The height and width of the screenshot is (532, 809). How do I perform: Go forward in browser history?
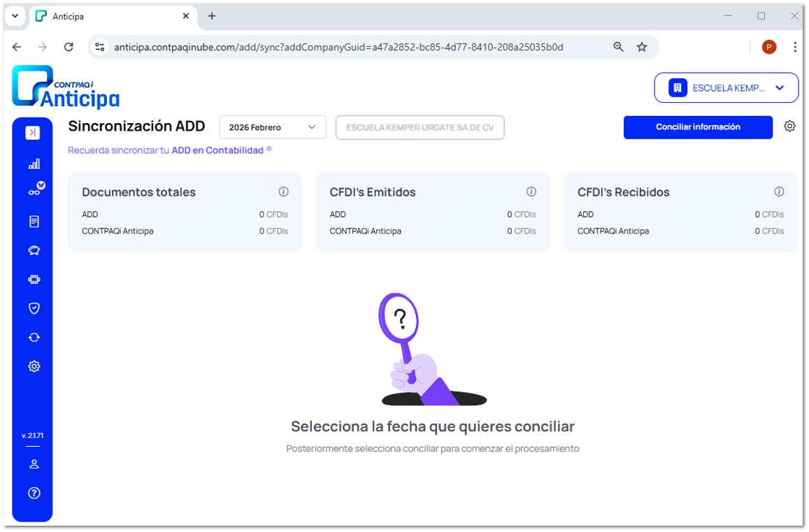click(43, 47)
